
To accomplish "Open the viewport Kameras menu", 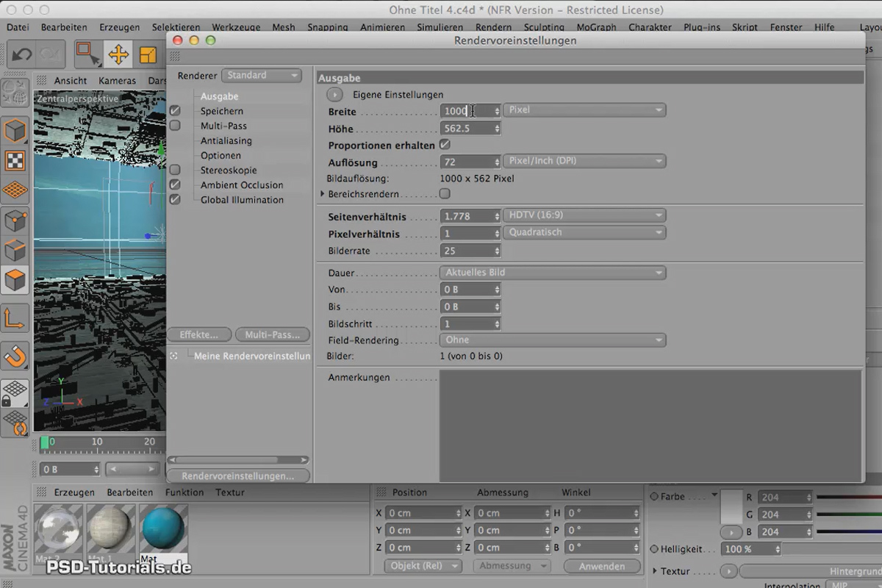I will pos(117,81).
